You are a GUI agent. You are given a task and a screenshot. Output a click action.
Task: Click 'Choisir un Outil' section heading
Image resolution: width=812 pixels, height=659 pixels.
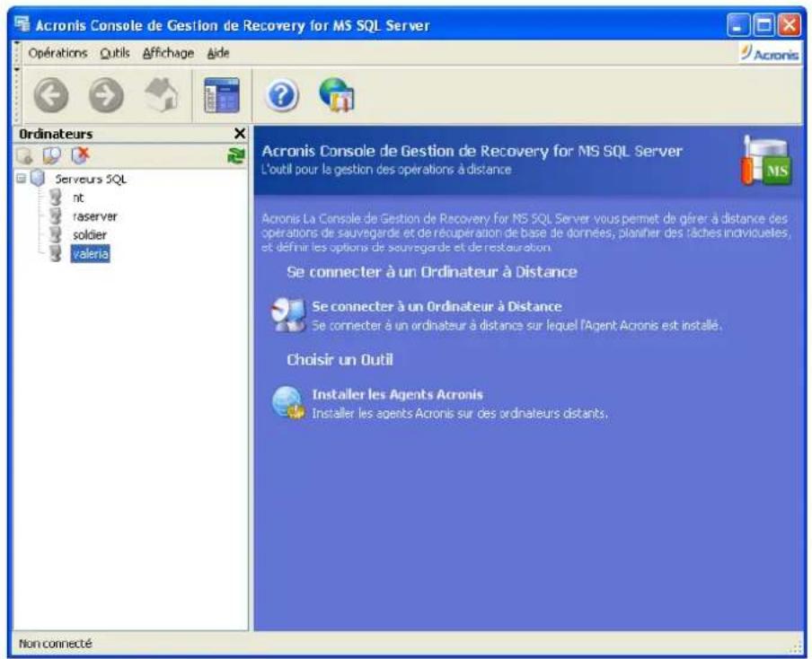click(x=340, y=360)
